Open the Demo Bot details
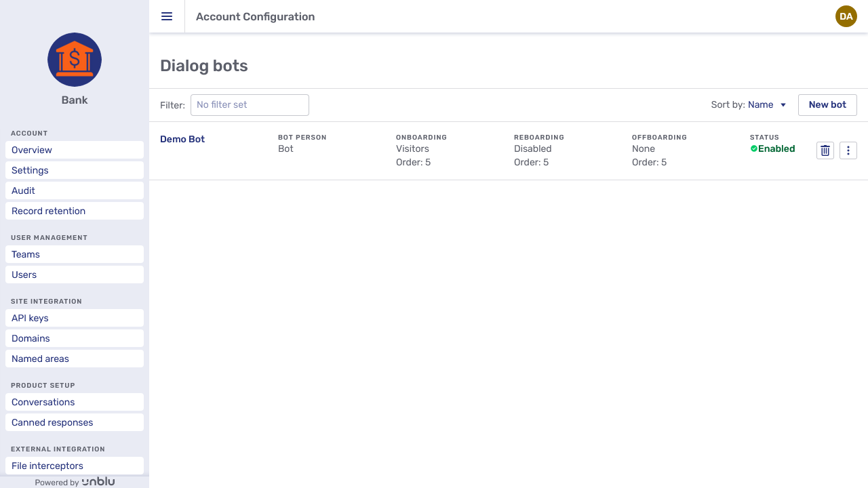This screenshot has width=868, height=488. 182,139
